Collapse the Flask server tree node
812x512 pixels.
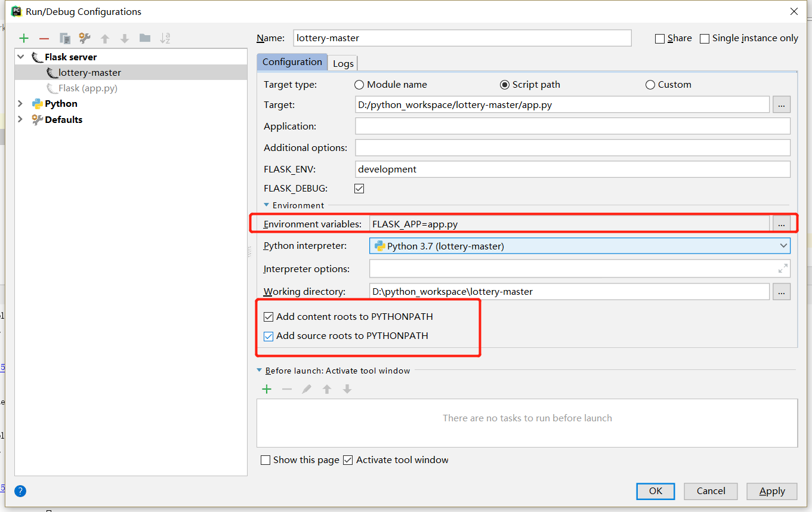pos(21,57)
